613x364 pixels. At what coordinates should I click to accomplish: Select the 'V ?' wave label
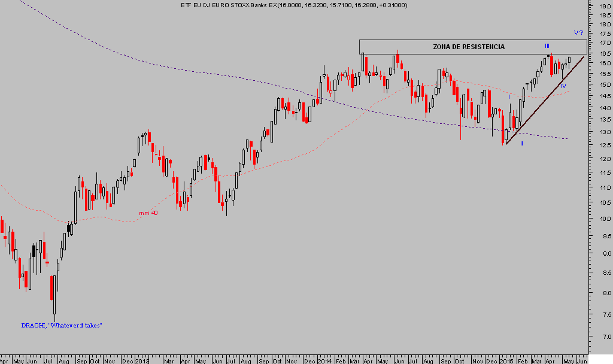pyautogui.click(x=578, y=32)
